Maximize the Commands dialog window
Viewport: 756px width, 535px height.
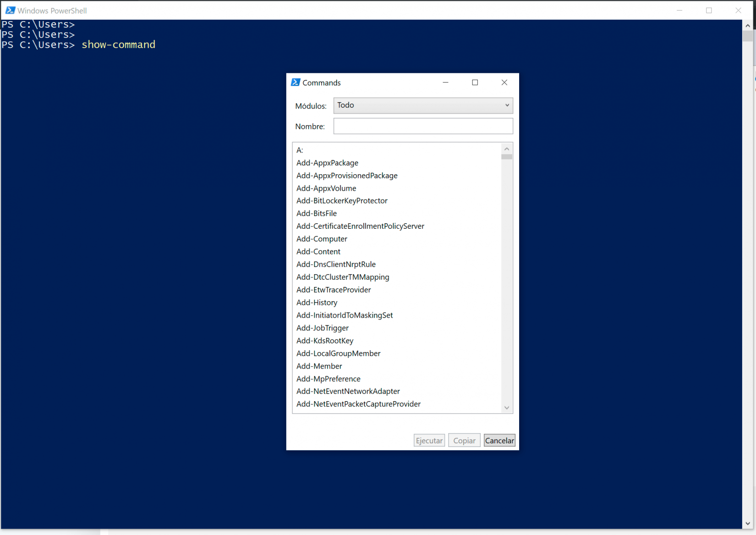coord(475,83)
